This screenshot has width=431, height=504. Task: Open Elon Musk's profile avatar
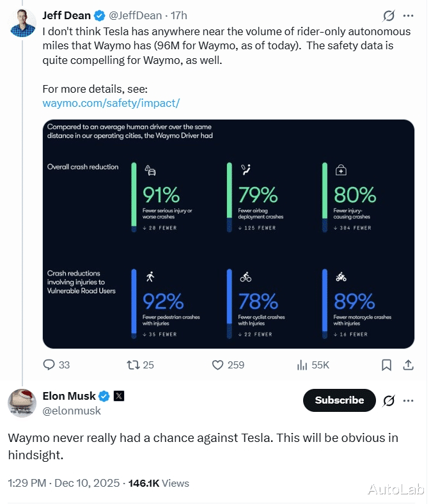pyautogui.click(x=22, y=403)
